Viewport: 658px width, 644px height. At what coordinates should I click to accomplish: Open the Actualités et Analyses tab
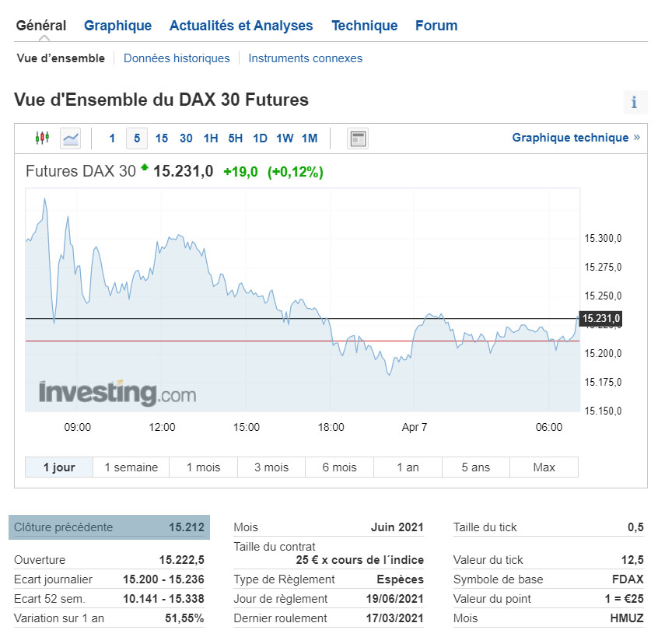pos(241,26)
